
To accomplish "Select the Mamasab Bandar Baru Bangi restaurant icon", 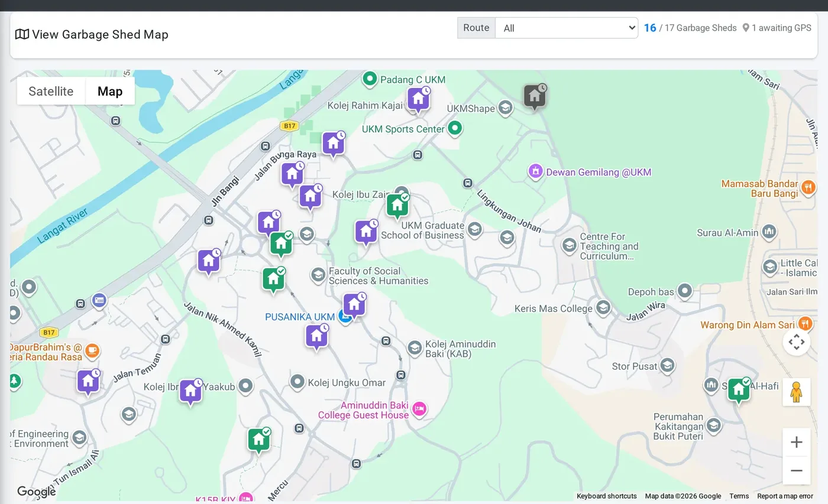I will click(x=808, y=188).
